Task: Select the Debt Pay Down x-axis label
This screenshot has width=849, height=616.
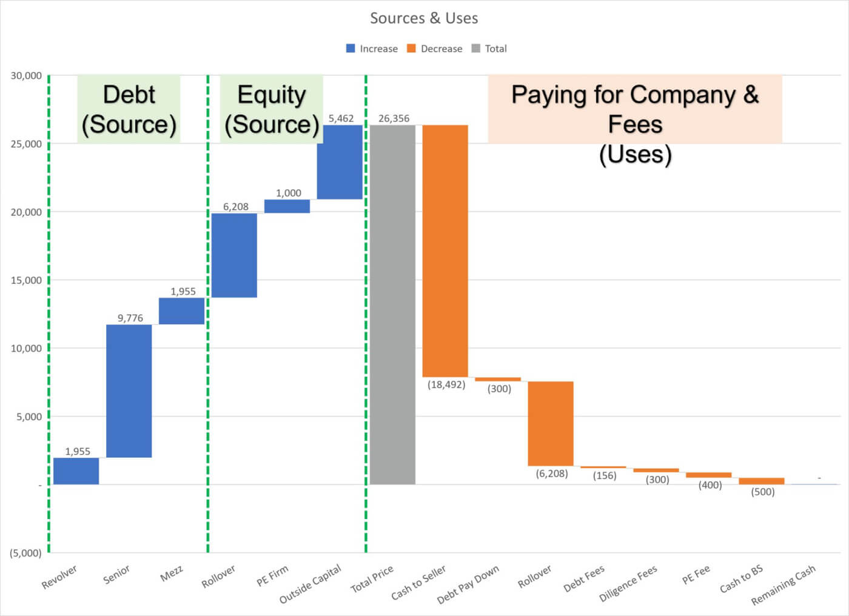Action: tap(468, 584)
